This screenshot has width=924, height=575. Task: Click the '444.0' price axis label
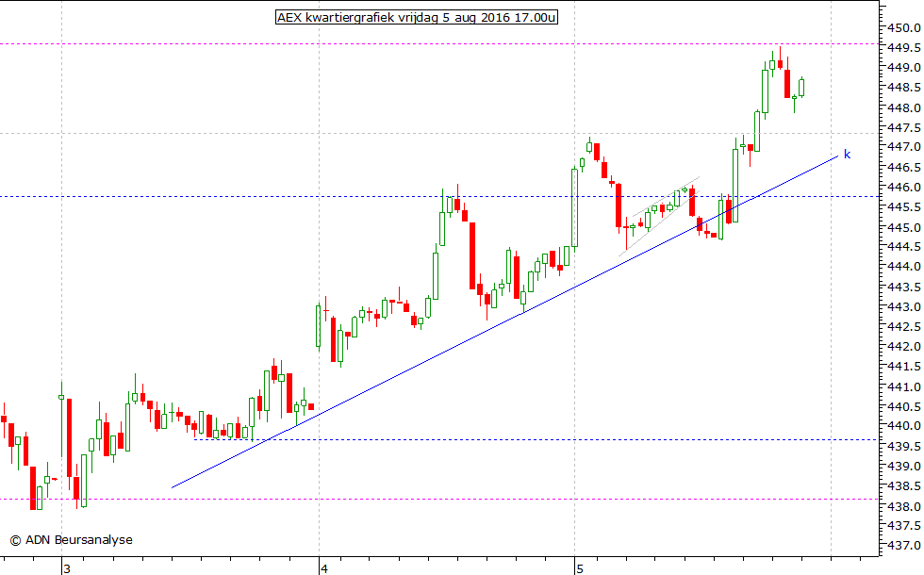pos(904,267)
